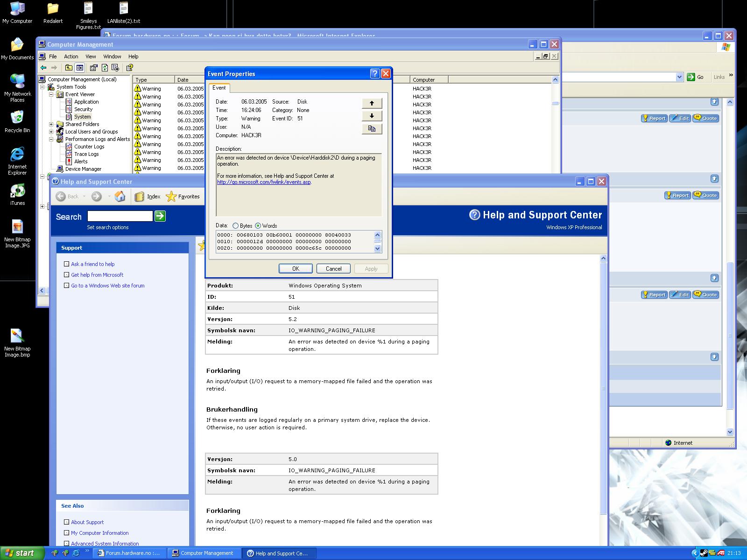Collapse System Tools tree node
747x560 pixels.
[x=42, y=87]
